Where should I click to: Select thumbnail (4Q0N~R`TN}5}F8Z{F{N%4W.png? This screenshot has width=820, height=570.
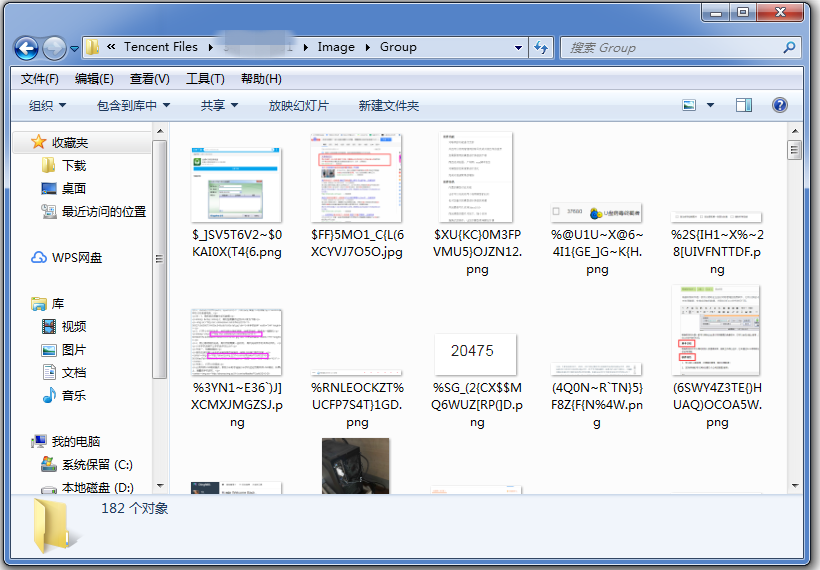(x=596, y=369)
